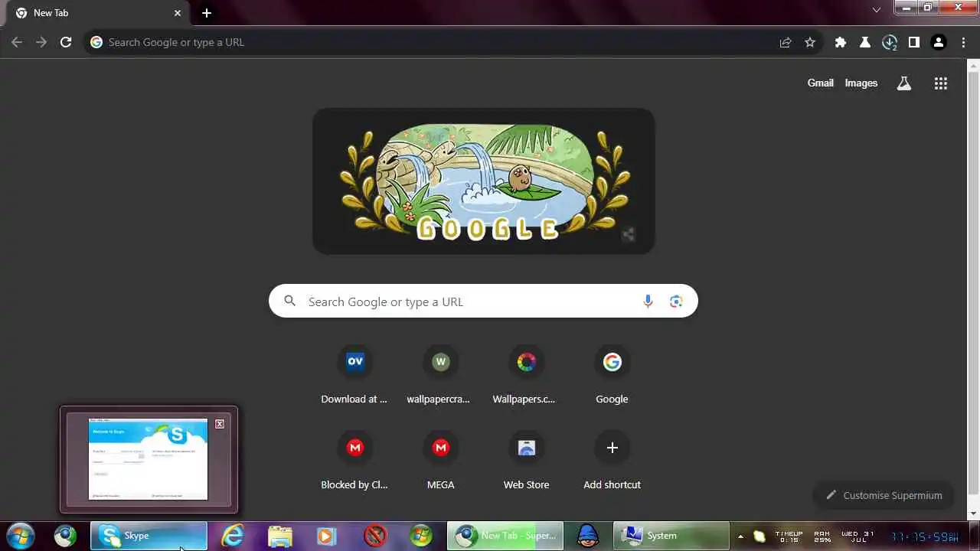Screen dimensions: 980x551
Task: Open the Extensions puzzle piece menu
Action: pyautogui.click(x=841, y=42)
